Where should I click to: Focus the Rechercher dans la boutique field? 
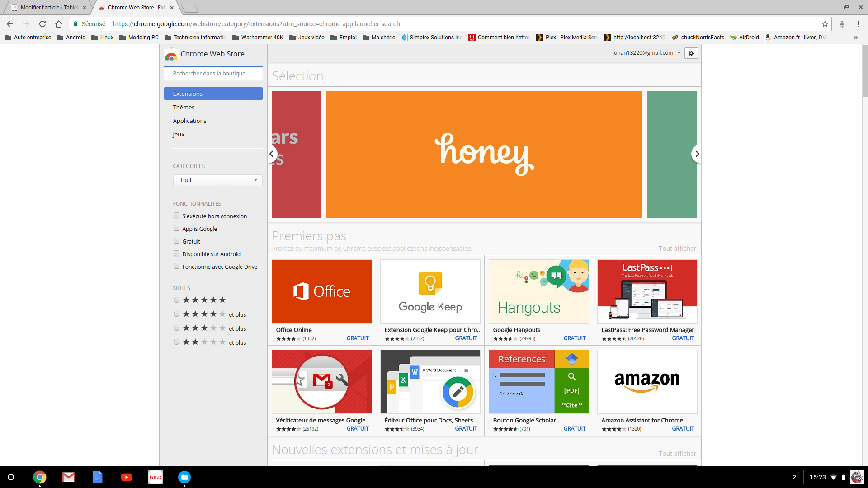coord(213,73)
